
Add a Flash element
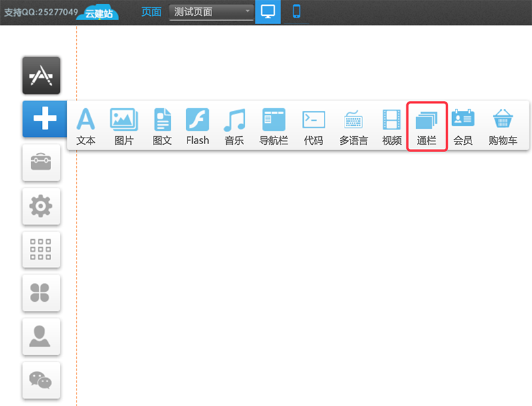point(198,126)
